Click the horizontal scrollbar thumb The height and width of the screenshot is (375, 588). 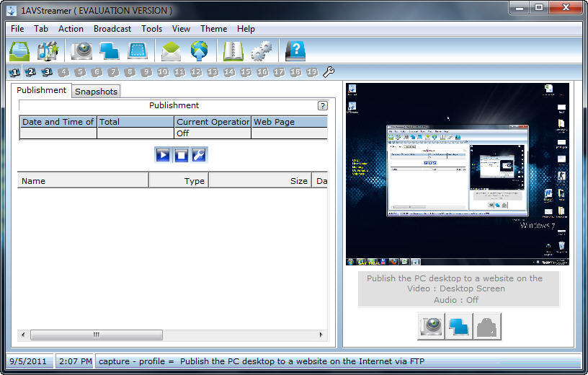click(x=97, y=335)
